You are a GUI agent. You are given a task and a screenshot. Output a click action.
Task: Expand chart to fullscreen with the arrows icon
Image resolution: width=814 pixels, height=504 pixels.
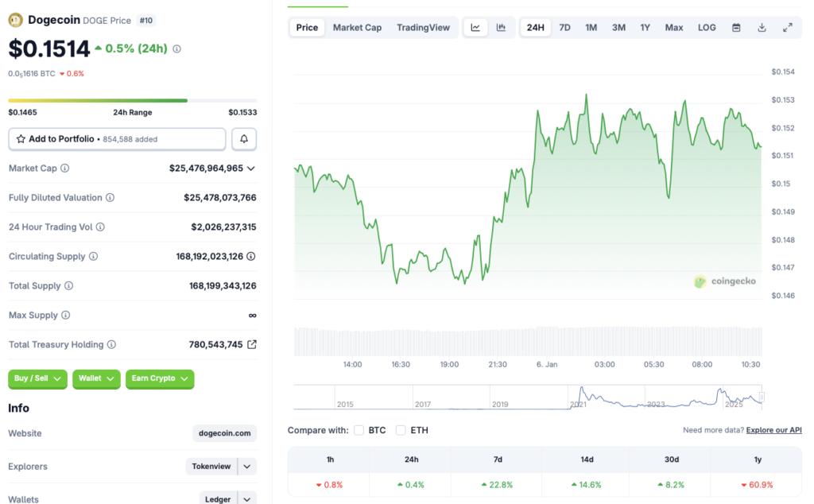coord(788,26)
